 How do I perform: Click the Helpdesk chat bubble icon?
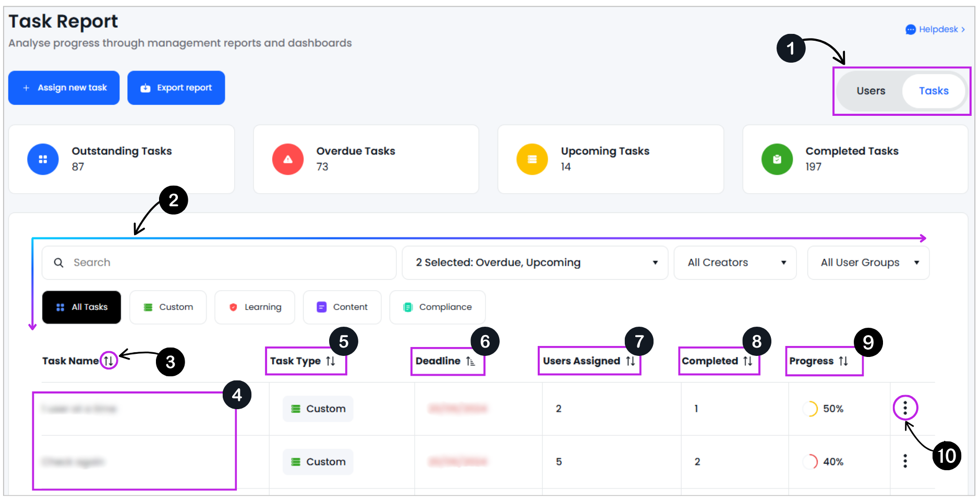click(911, 29)
